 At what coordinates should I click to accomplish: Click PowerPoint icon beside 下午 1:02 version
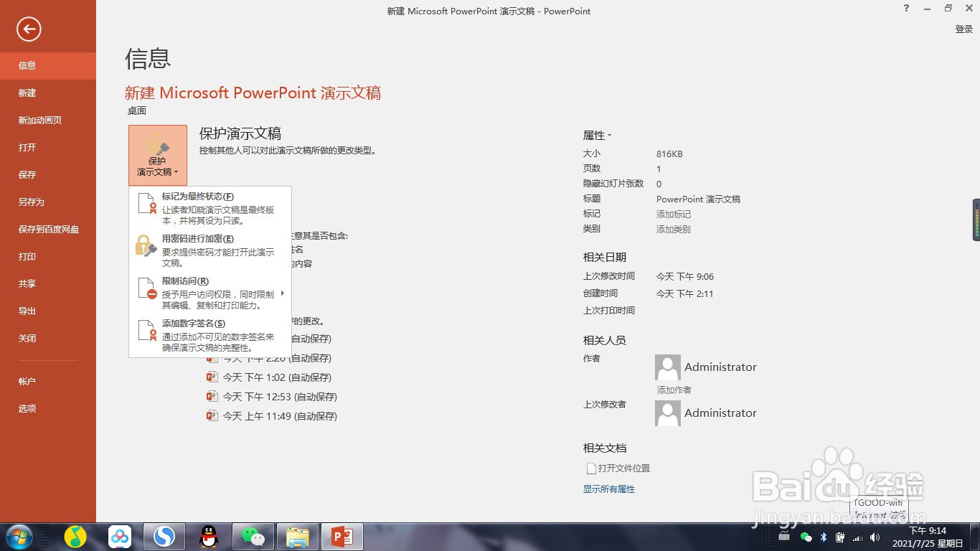[212, 377]
